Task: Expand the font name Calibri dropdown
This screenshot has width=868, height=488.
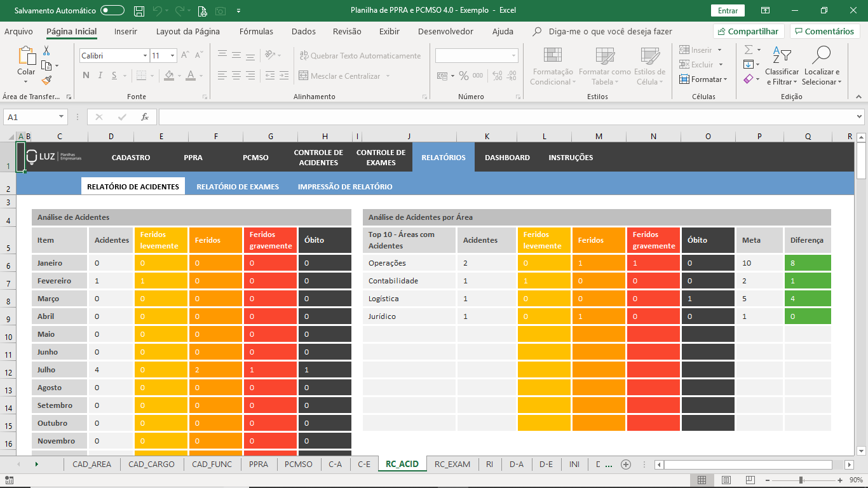Action: [145, 56]
